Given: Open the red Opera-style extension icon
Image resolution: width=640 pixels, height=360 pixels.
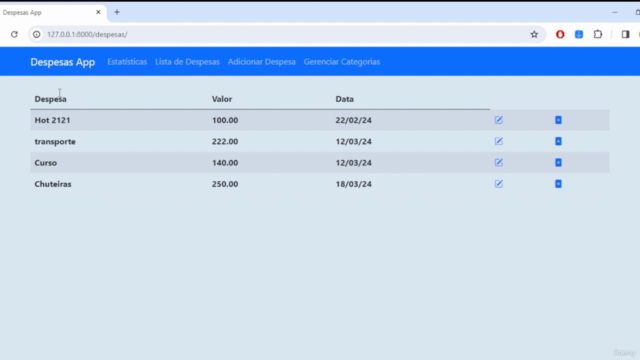Looking at the screenshot, I should click(x=560, y=34).
